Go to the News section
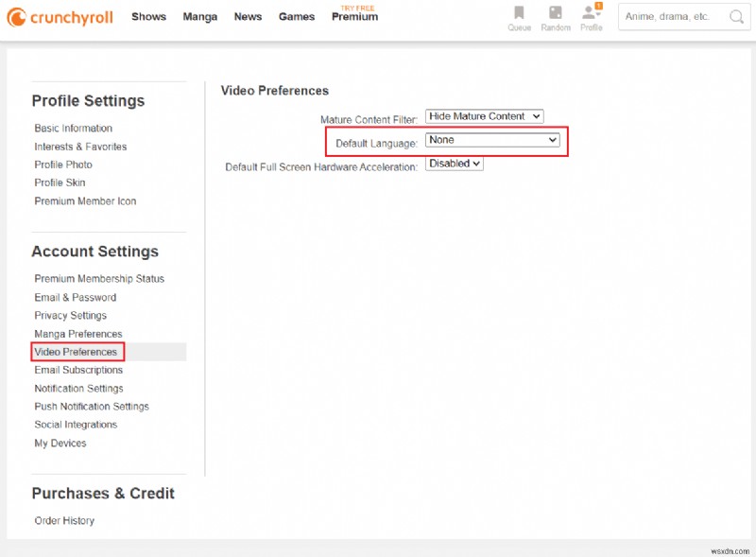Screen dimensions: 756x557 [248, 16]
